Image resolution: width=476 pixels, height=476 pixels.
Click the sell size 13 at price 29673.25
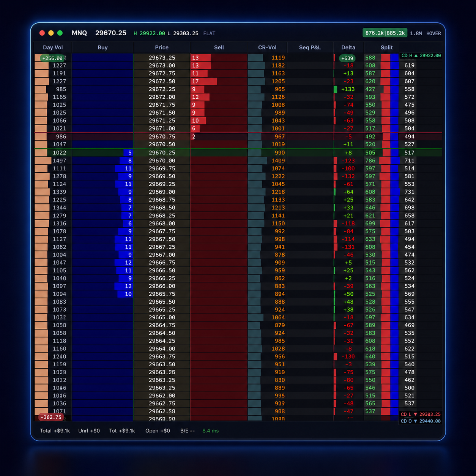pyautogui.click(x=195, y=58)
